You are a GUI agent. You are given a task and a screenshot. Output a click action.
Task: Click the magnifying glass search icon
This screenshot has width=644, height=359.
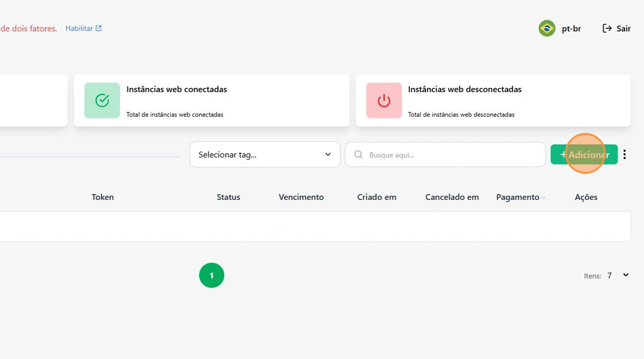(x=359, y=155)
